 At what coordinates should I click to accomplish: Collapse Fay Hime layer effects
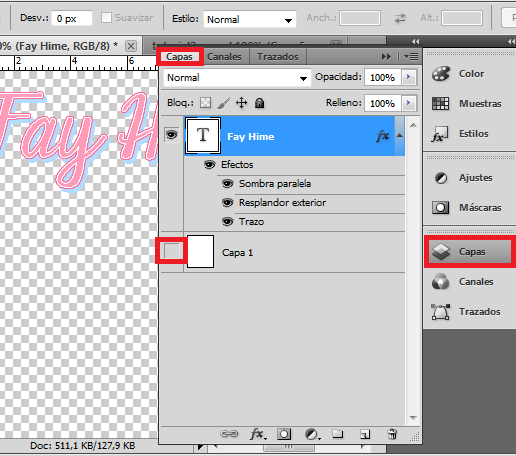[399, 135]
